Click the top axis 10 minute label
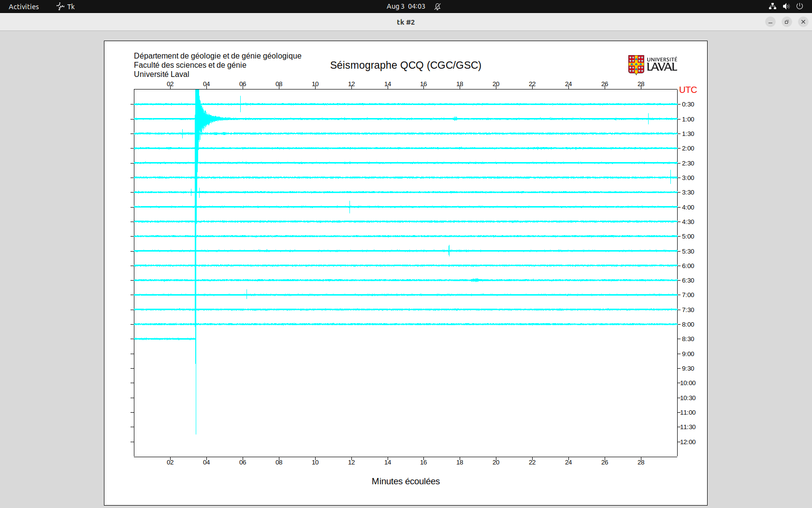This screenshot has height=508, width=812. [315, 84]
